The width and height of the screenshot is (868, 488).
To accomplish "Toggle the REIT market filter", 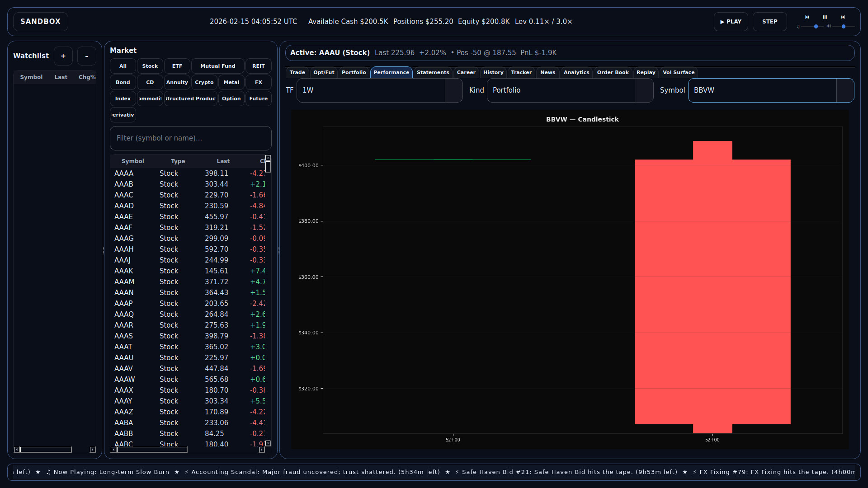I will (x=258, y=66).
